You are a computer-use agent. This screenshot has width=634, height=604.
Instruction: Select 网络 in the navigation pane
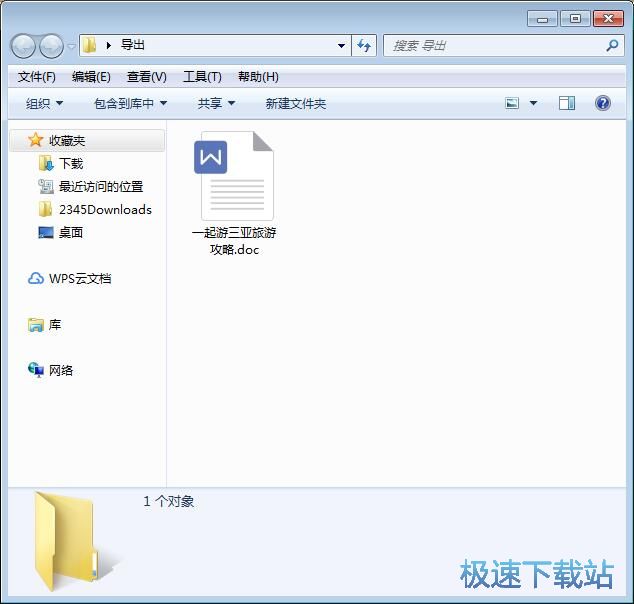pos(61,370)
